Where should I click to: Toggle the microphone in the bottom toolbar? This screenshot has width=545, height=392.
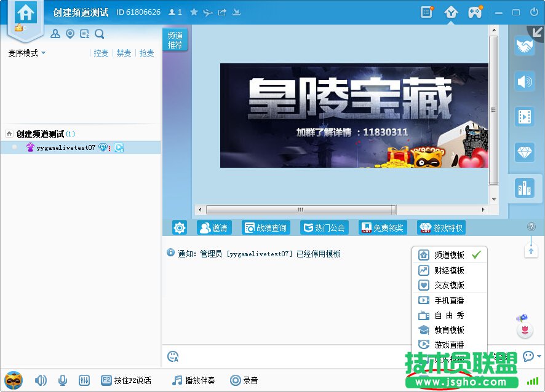(x=62, y=380)
